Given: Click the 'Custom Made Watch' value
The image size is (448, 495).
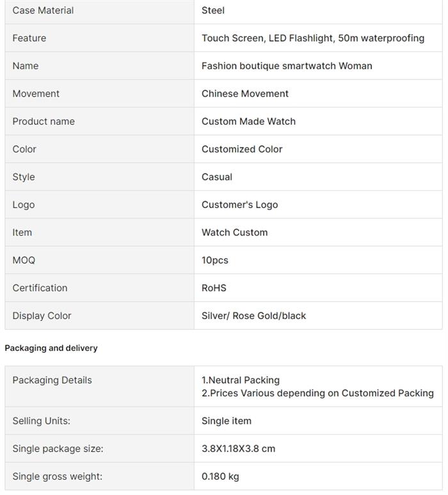Looking at the screenshot, I should pos(248,122).
